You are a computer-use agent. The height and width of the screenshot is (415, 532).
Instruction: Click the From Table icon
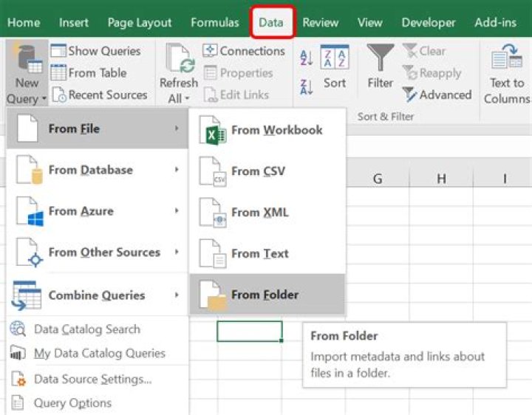tap(58, 72)
